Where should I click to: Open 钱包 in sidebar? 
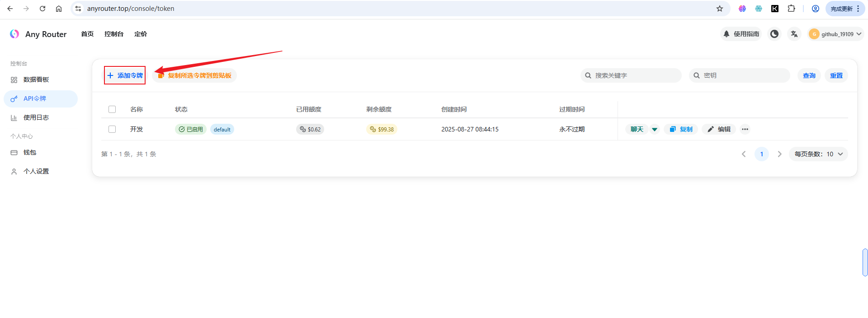point(41,152)
